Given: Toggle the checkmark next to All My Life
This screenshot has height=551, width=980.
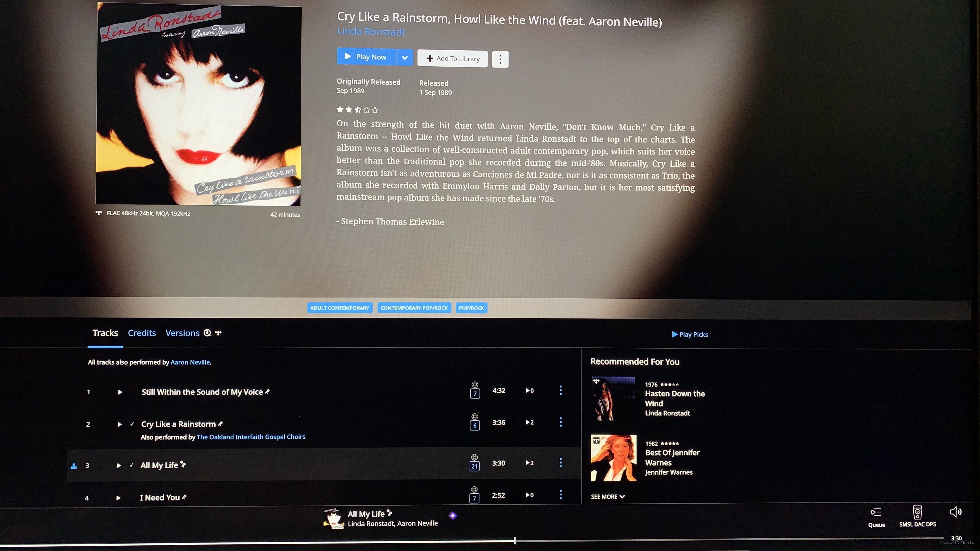Looking at the screenshot, I should click(131, 465).
